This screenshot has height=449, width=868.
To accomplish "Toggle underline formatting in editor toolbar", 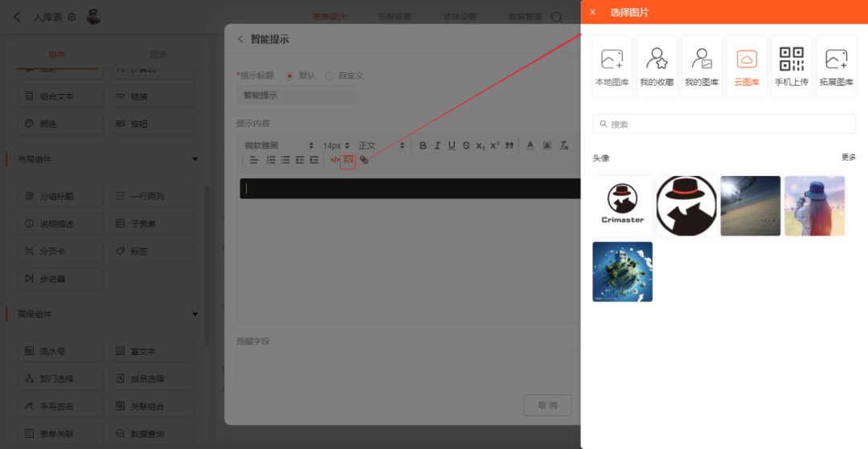I will 452,145.
